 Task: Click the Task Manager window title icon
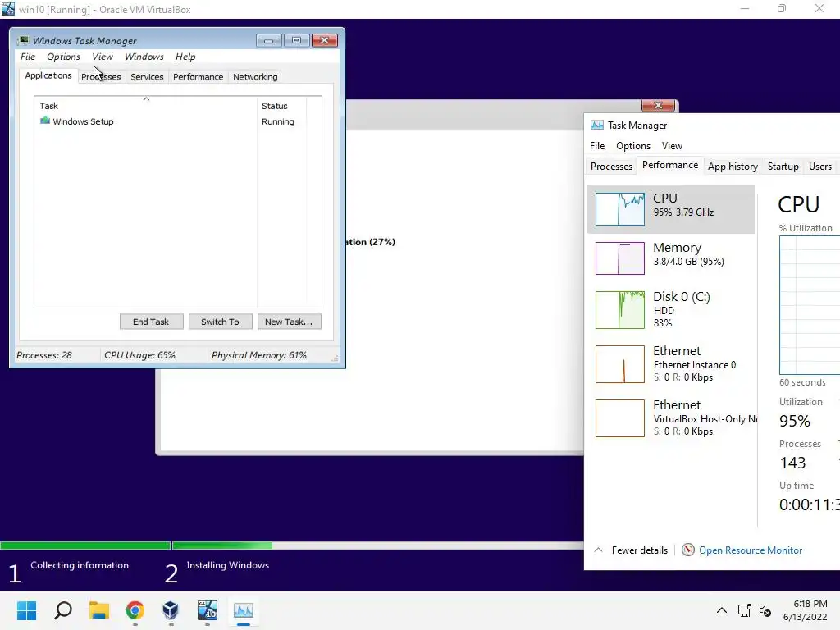click(597, 125)
